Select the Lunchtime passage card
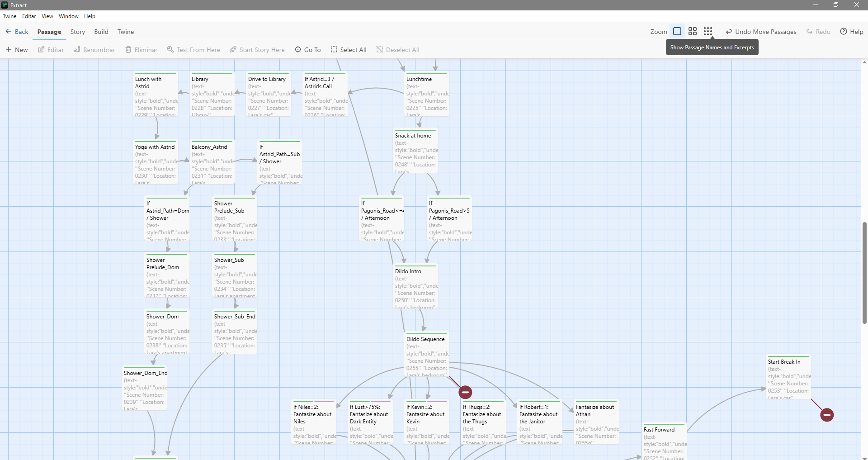The image size is (868, 460). 427,94
